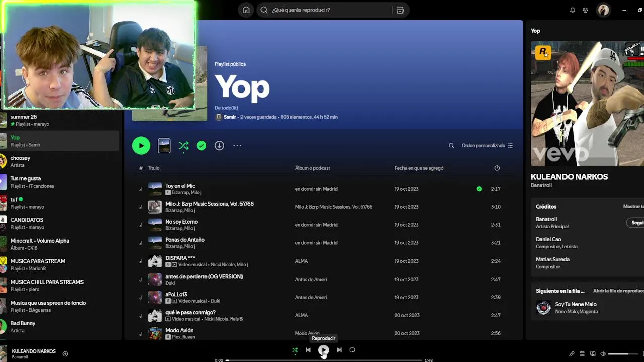
Task: Open playlist owner Samir link
Action: point(230,117)
